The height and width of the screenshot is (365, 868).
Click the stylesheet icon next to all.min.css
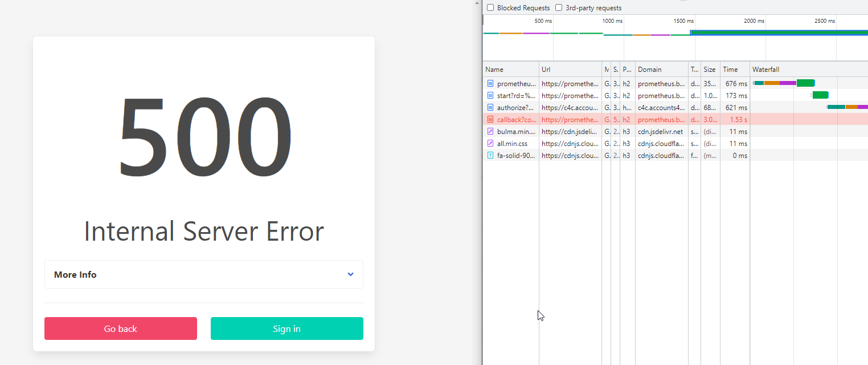(x=490, y=143)
